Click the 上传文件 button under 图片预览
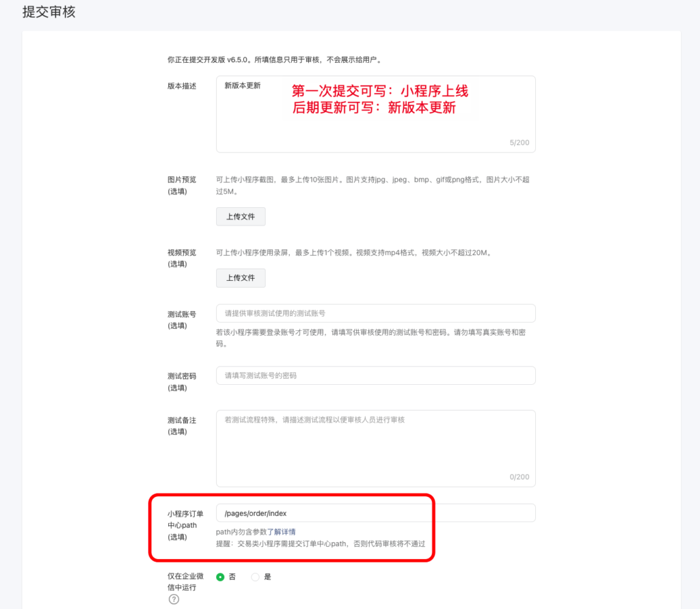 pyautogui.click(x=241, y=216)
